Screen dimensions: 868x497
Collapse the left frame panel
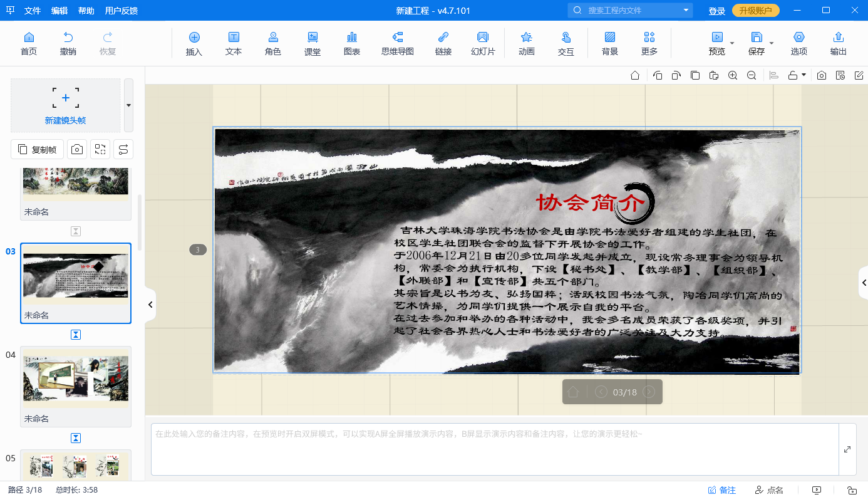(x=150, y=305)
